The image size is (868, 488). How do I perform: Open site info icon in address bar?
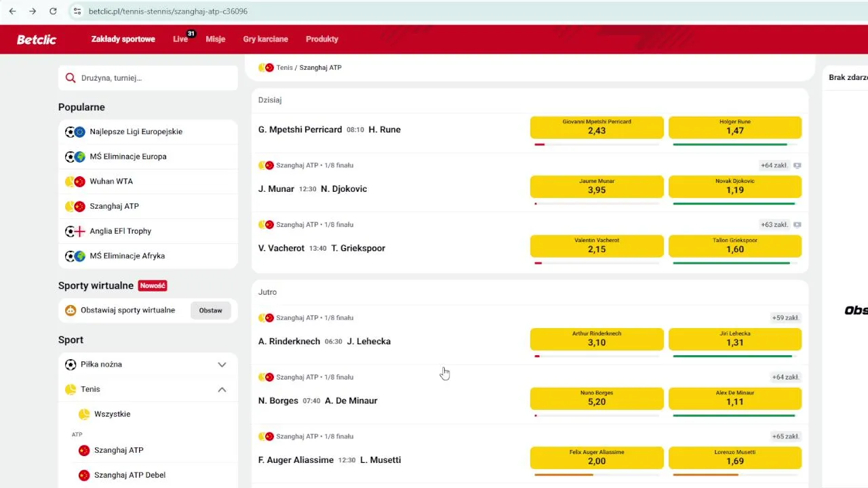coord(77,12)
